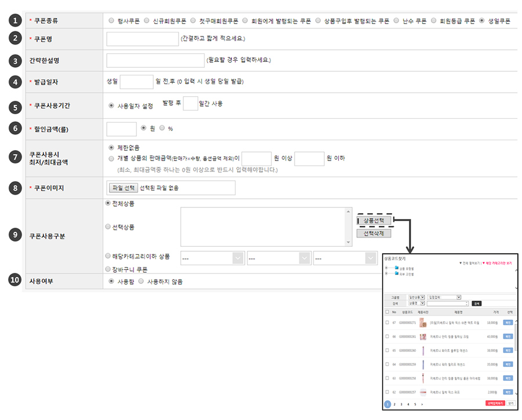This screenshot has width=522, height=420.
Task: Click the 피부 고민별 folder icon
Action: coord(396,273)
